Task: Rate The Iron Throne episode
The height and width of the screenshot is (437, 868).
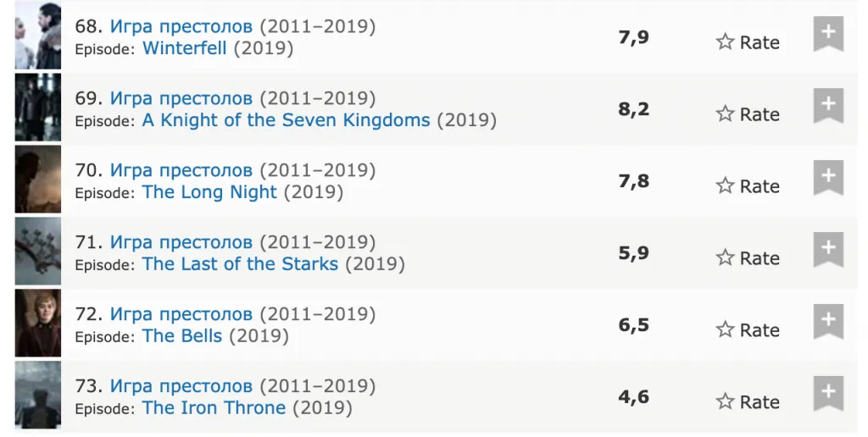Action: (748, 402)
